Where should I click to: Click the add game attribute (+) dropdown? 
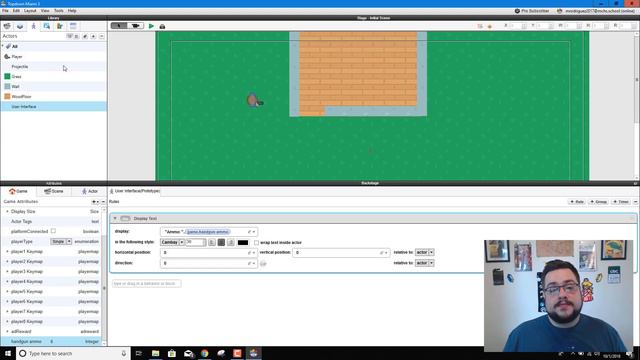point(95,202)
